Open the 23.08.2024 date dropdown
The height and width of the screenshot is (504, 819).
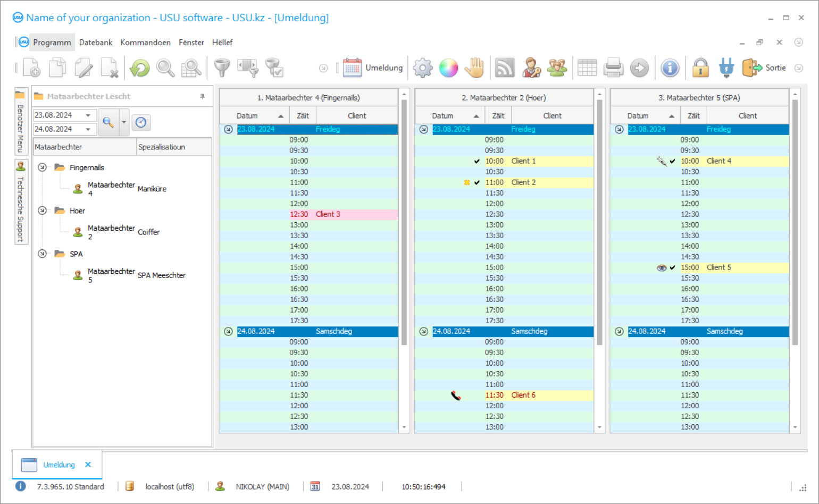tap(88, 115)
